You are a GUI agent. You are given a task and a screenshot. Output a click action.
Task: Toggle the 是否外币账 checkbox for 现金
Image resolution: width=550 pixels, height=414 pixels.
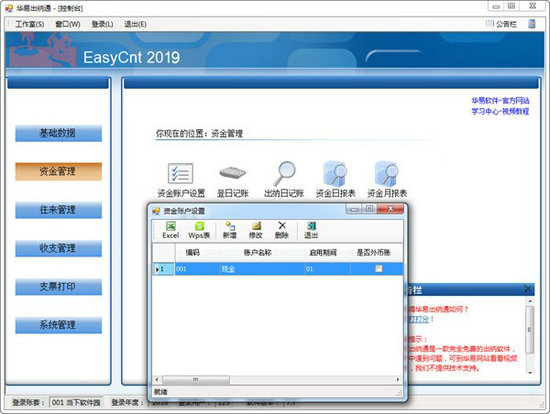click(378, 269)
